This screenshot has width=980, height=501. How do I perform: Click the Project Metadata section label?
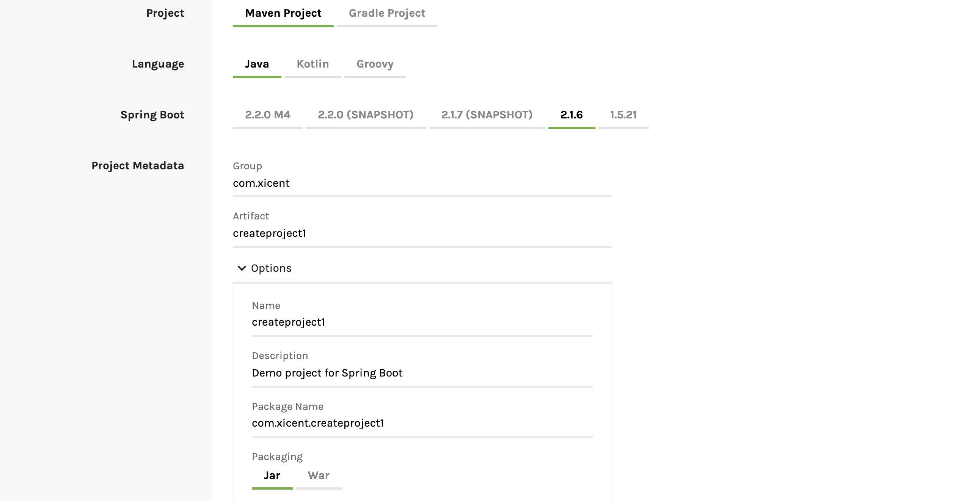coord(138,165)
